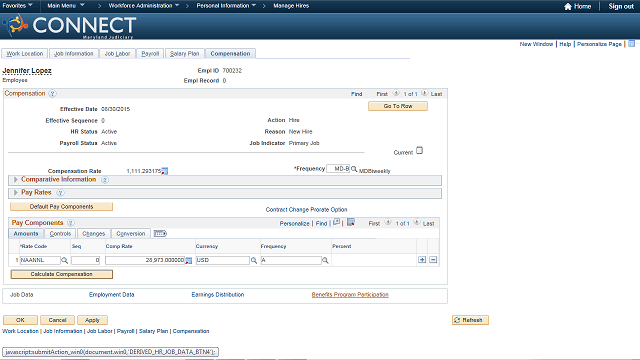
Task: Open Workforce Administration breadcrumb dropdown
Action: pos(144,6)
